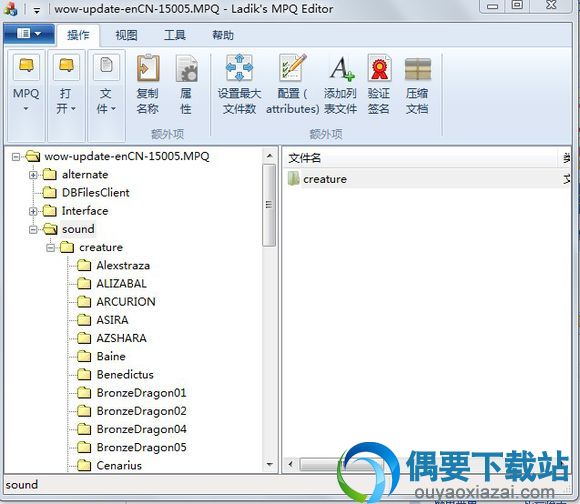Open the 打开 dropdown button
This screenshot has width=580, height=504.
click(66, 95)
